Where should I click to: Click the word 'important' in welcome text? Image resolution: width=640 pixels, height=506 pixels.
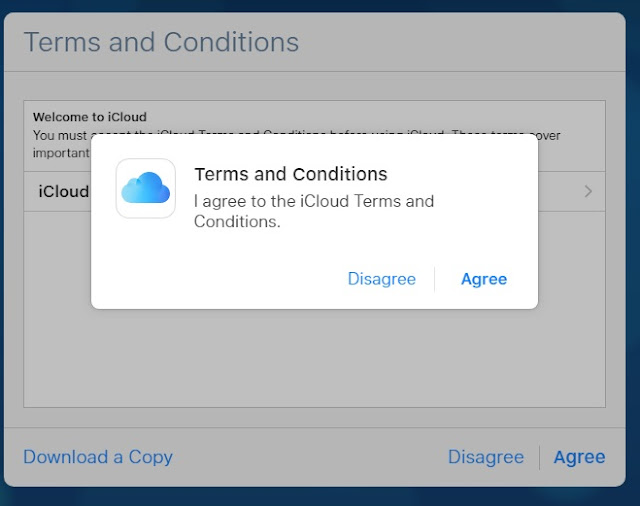[x=61, y=153]
